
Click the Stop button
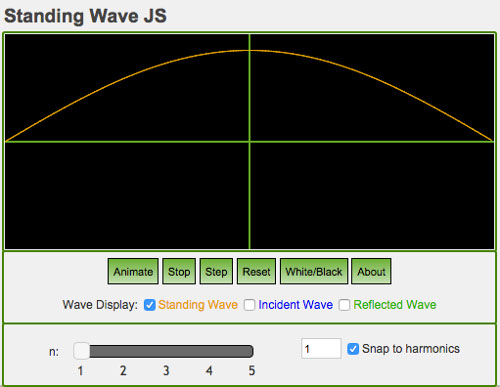pyautogui.click(x=179, y=271)
